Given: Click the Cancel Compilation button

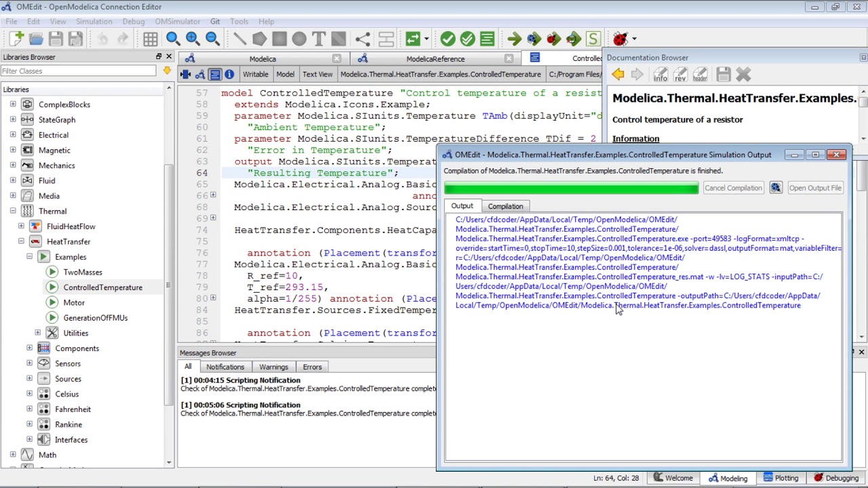Looking at the screenshot, I should [733, 188].
